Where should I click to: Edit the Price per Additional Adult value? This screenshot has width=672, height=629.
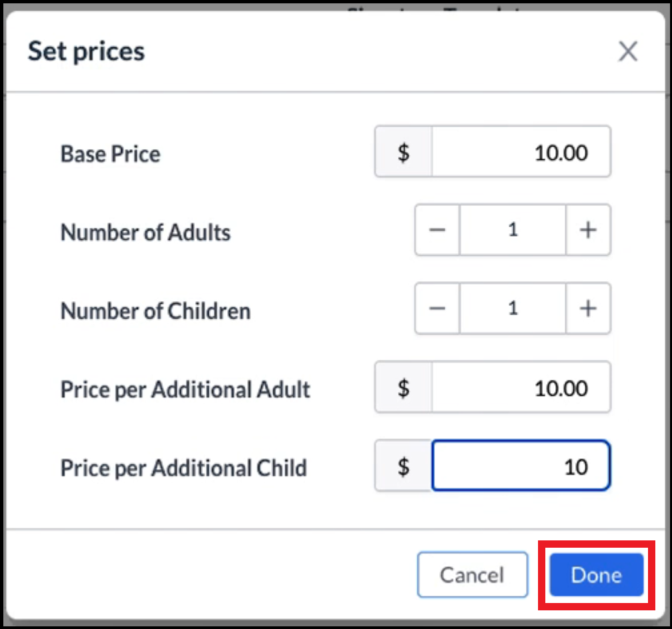click(521, 387)
